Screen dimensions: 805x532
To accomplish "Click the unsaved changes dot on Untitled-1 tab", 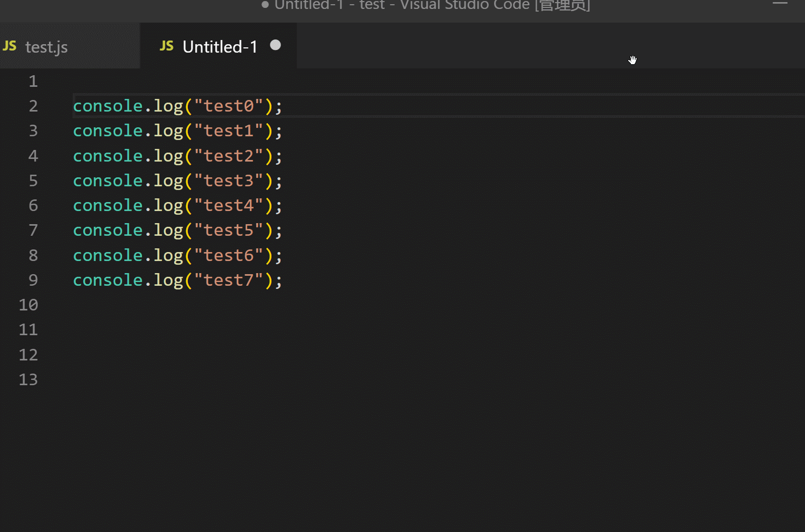I will pyautogui.click(x=275, y=45).
